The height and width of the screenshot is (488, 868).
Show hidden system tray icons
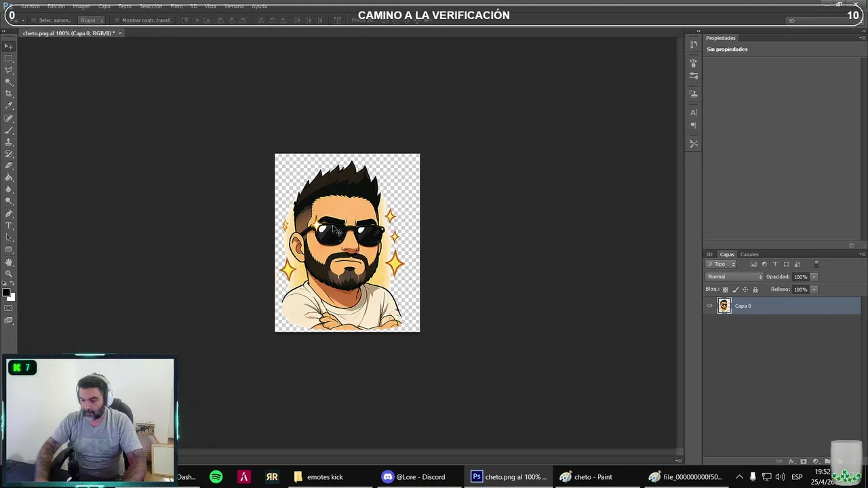[739, 476]
